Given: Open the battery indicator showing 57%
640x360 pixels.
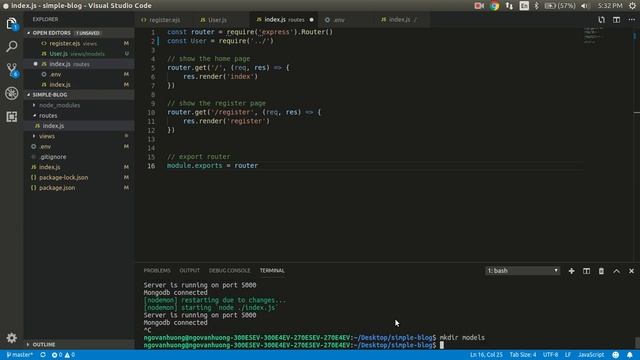Looking at the screenshot, I should pyautogui.click(x=560, y=6).
